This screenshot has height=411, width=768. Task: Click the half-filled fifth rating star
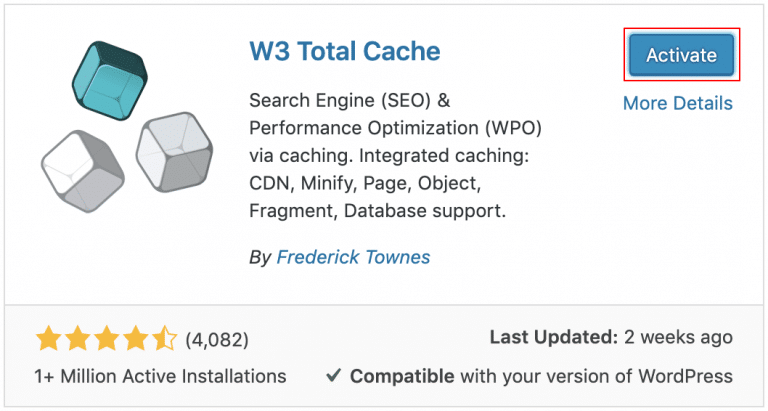pos(165,339)
